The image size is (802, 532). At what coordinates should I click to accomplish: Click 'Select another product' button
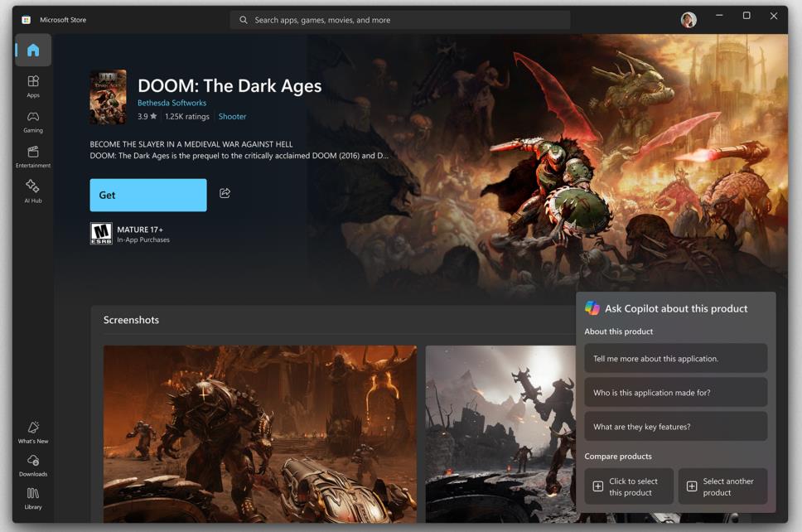(722, 486)
